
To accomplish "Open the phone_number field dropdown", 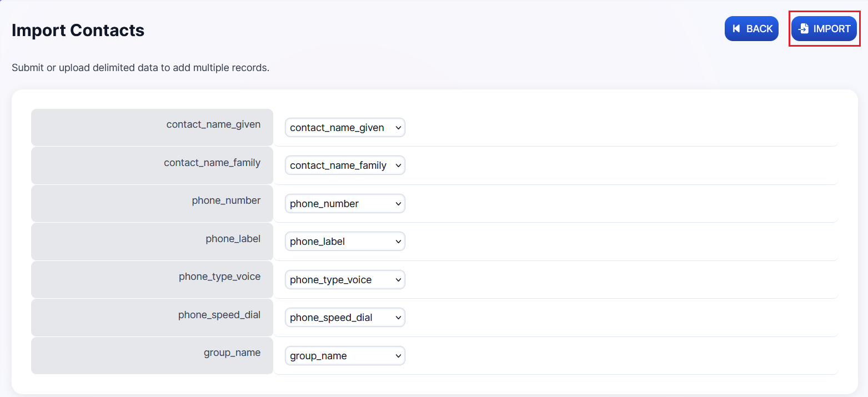I will 344,204.
